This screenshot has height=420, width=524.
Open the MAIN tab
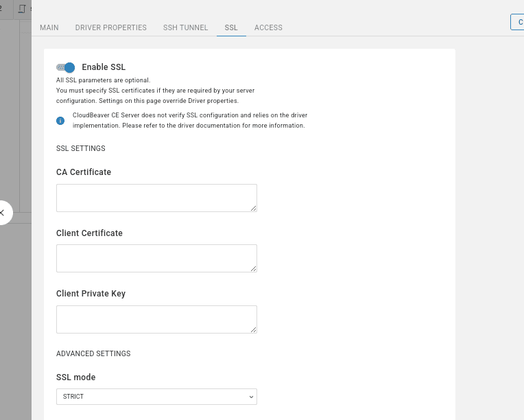(49, 27)
